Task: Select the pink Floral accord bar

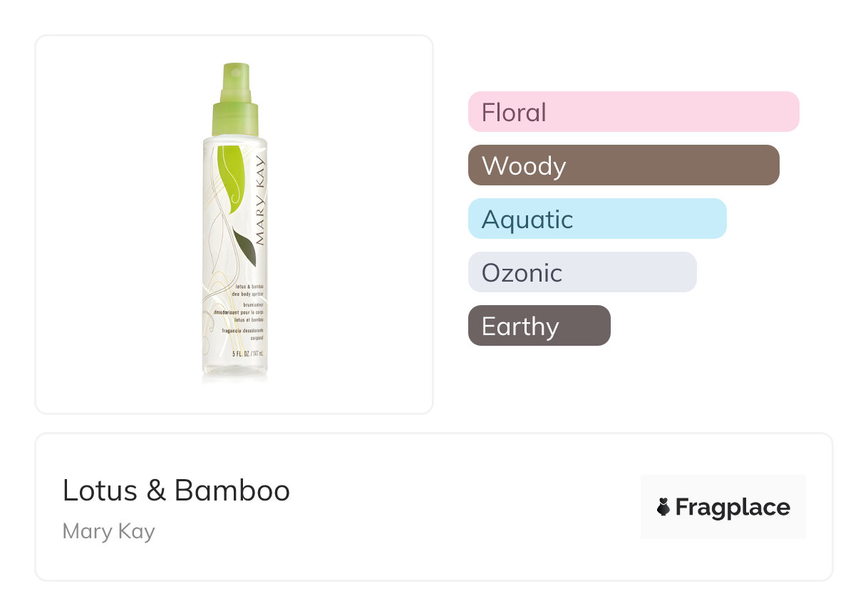Action: pos(633,112)
